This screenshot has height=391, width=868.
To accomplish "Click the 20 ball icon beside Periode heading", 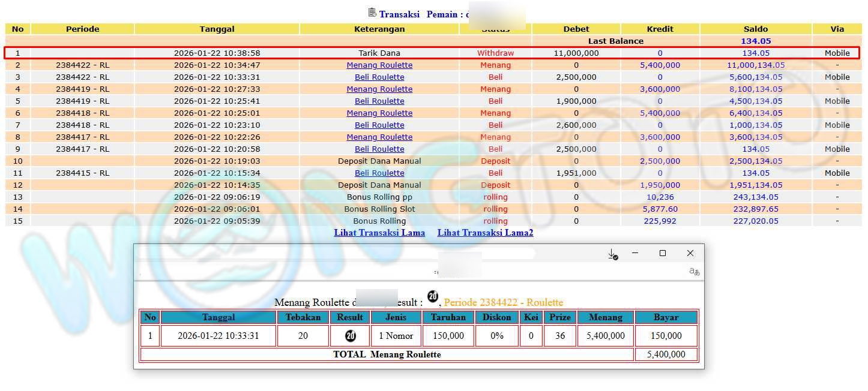I will click(x=433, y=296).
